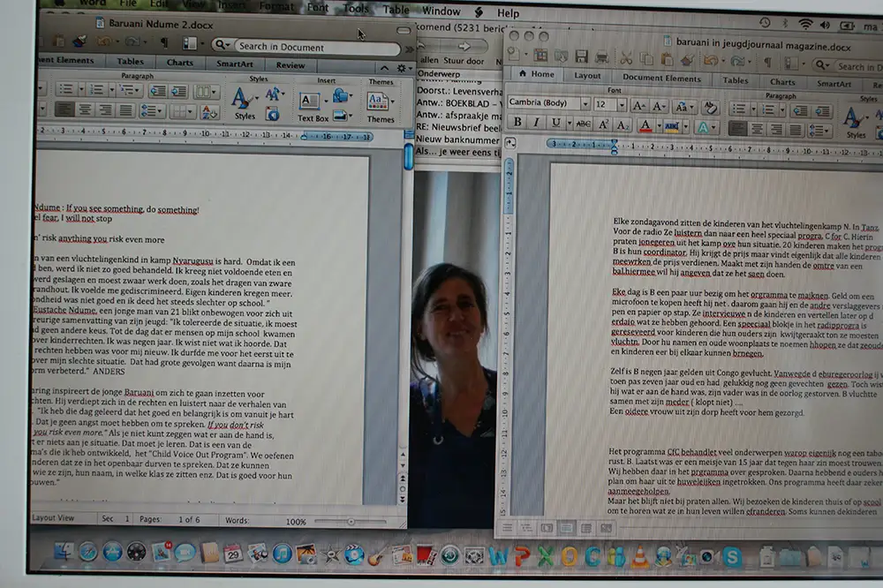Click Change Styles icon in Baruani Ndume 2 Styles group
Screen dimensions: 883x588
pyautogui.click(x=273, y=94)
